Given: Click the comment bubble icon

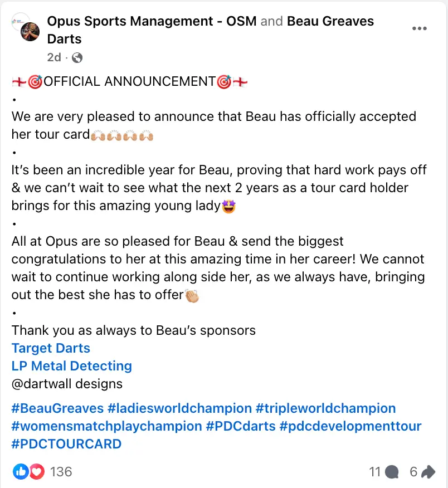Looking at the screenshot, I should tap(392, 472).
